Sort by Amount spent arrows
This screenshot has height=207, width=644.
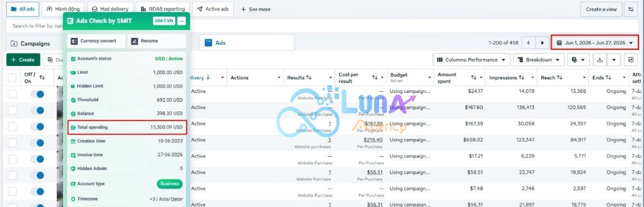[474, 78]
